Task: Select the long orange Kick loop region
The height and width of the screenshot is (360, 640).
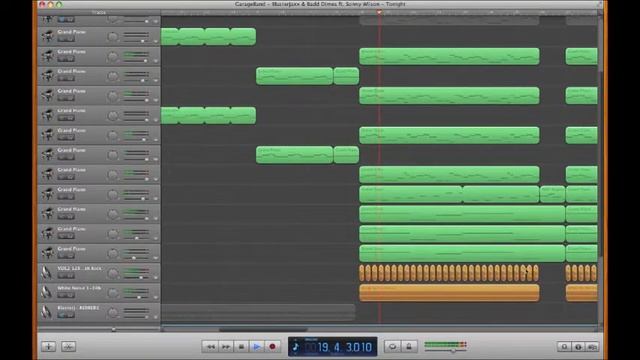Action: (449, 273)
